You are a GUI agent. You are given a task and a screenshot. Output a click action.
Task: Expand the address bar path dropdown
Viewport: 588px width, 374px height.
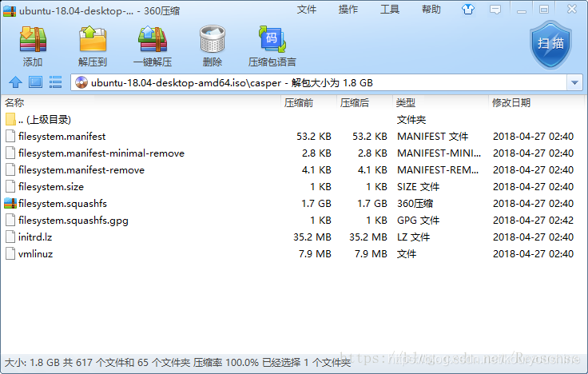(x=574, y=82)
